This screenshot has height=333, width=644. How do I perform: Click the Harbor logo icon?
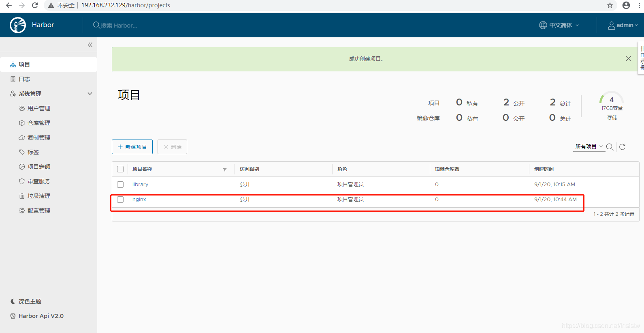[x=18, y=25]
